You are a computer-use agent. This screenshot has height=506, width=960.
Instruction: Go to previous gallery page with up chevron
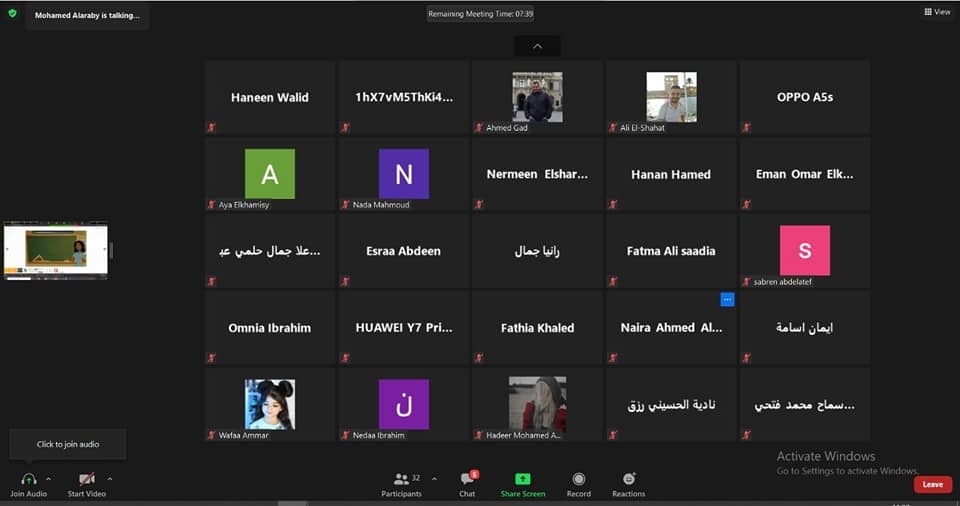(537, 47)
